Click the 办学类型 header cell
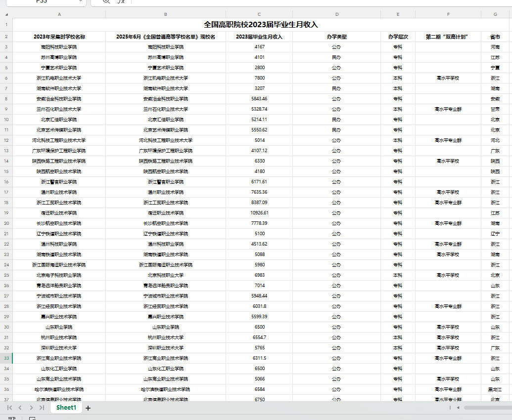The image size is (512, 420). 336,37
